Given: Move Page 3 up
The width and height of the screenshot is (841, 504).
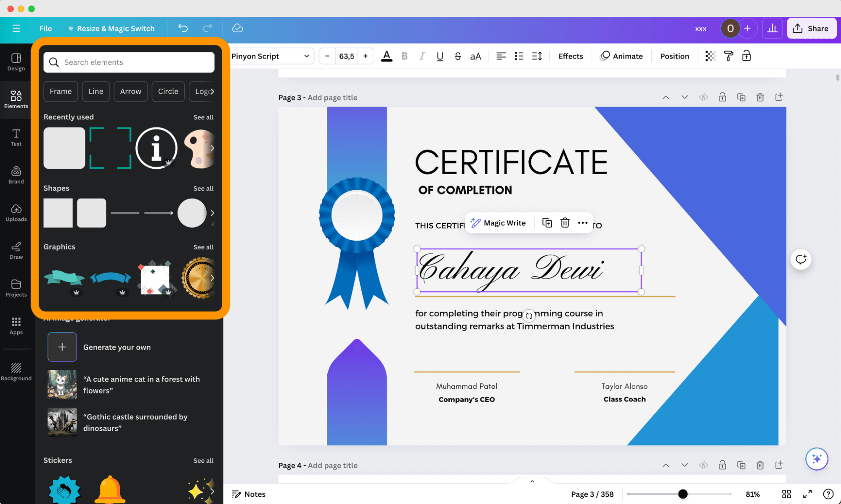Looking at the screenshot, I should (x=666, y=97).
